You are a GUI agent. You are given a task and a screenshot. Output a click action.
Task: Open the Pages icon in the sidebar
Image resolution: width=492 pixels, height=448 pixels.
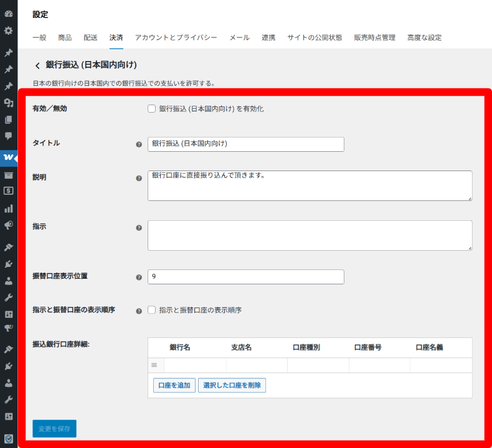tap(9, 119)
